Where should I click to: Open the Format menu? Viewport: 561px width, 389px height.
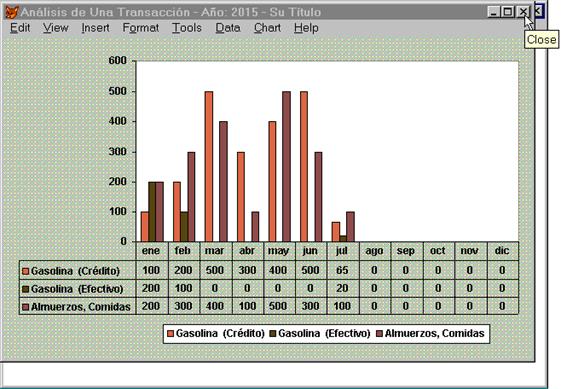click(x=141, y=28)
